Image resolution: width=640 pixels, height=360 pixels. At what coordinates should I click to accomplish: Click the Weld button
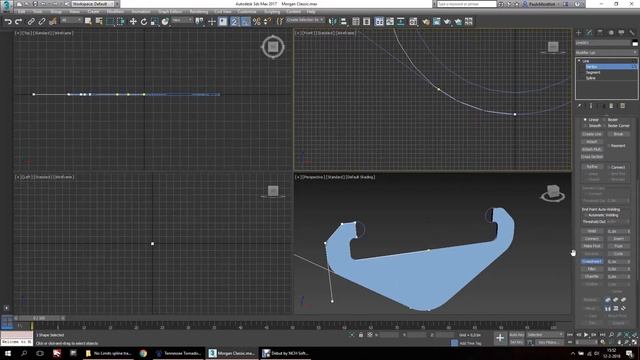(592, 231)
